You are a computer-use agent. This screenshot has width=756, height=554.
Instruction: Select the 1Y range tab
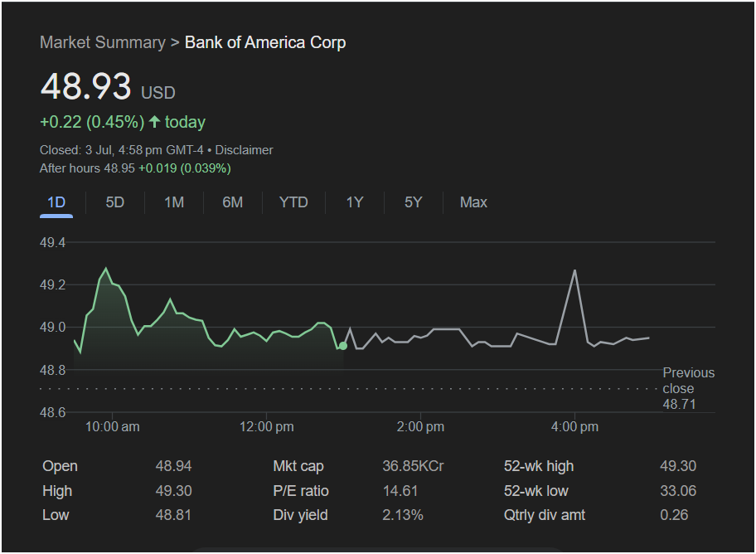[x=355, y=202]
